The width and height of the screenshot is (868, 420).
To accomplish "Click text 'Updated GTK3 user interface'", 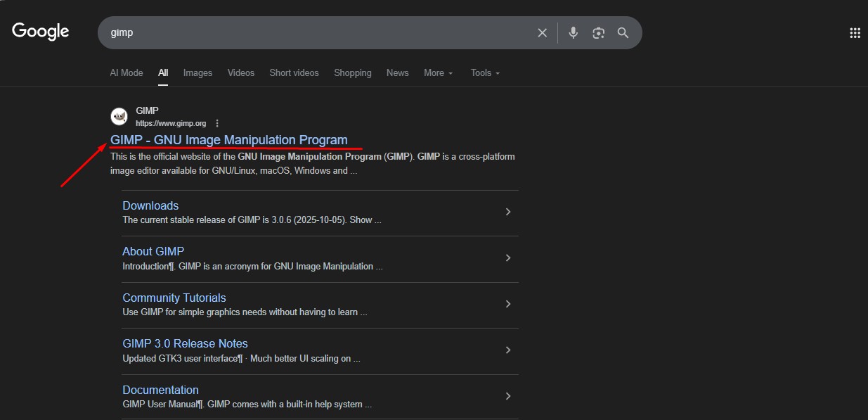I will 180,358.
